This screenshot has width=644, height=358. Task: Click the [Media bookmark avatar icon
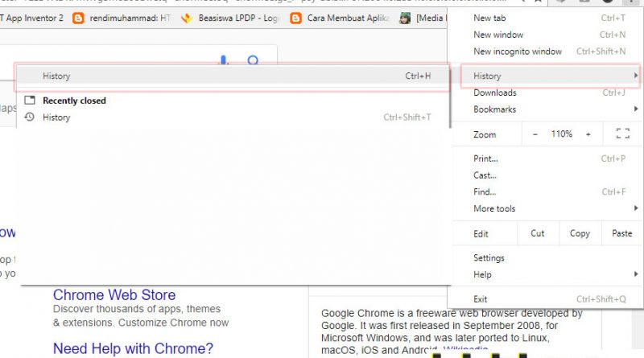click(405, 18)
